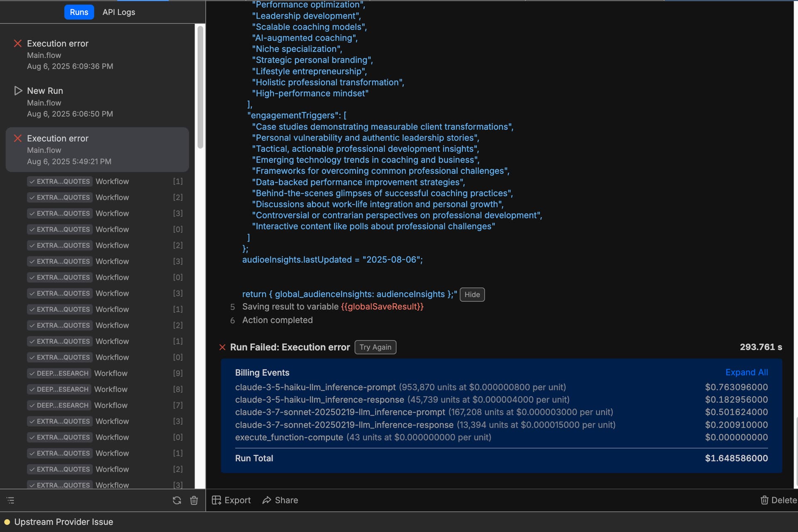Click the Share arrow icon
This screenshot has width=798, height=532.
[x=266, y=500]
